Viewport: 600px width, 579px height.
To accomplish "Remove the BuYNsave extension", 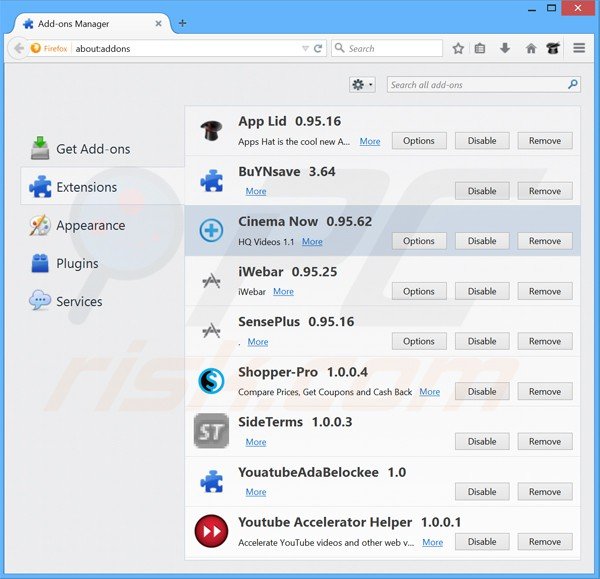I will click(x=545, y=191).
